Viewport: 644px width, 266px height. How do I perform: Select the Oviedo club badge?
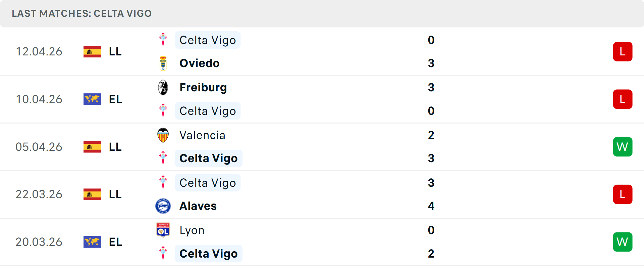[163, 63]
